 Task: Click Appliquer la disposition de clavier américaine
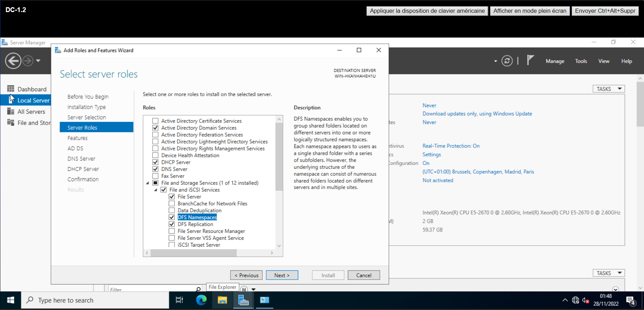[x=427, y=11]
